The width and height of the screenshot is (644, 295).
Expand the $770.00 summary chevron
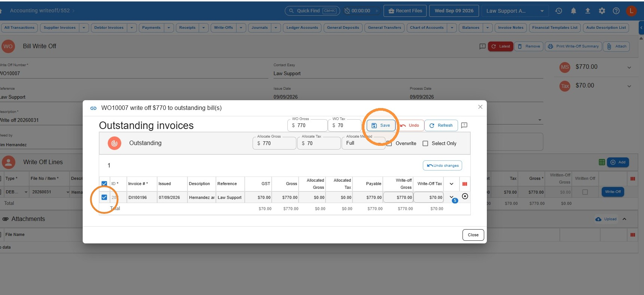[x=629, y=68]
